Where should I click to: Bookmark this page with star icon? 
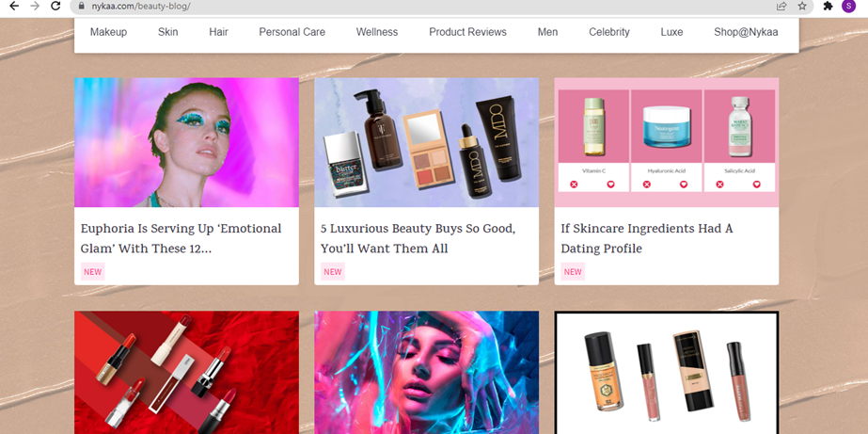(802, 6)
